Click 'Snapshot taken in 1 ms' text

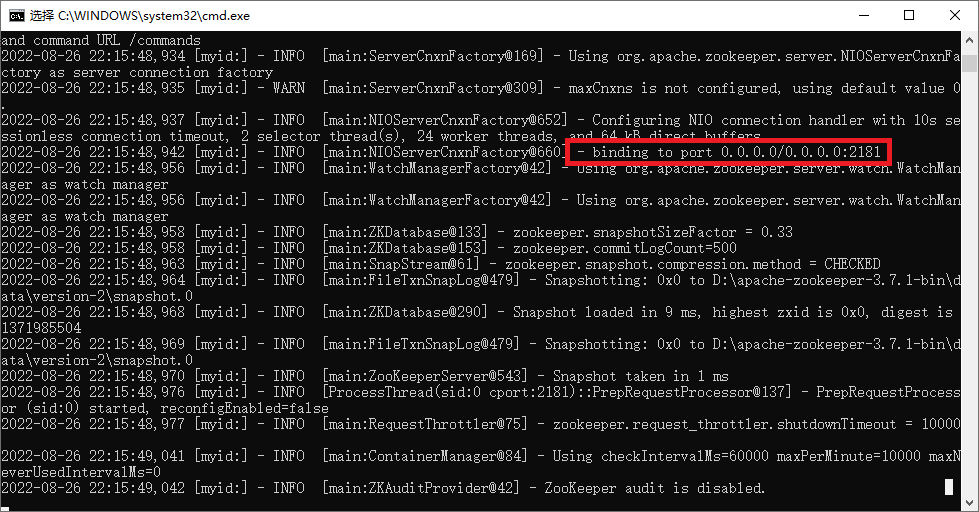(x=641, y=376)
